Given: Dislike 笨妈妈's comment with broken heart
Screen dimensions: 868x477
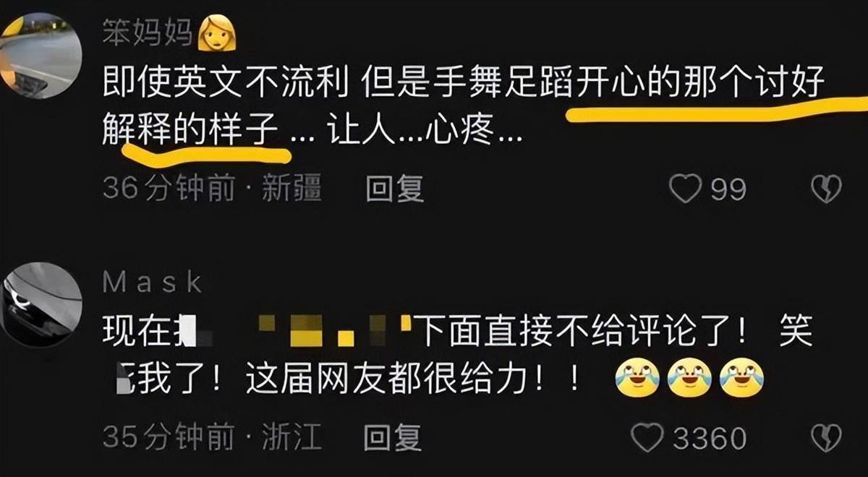Looking at the screenshot, I should tap(825, 190).
